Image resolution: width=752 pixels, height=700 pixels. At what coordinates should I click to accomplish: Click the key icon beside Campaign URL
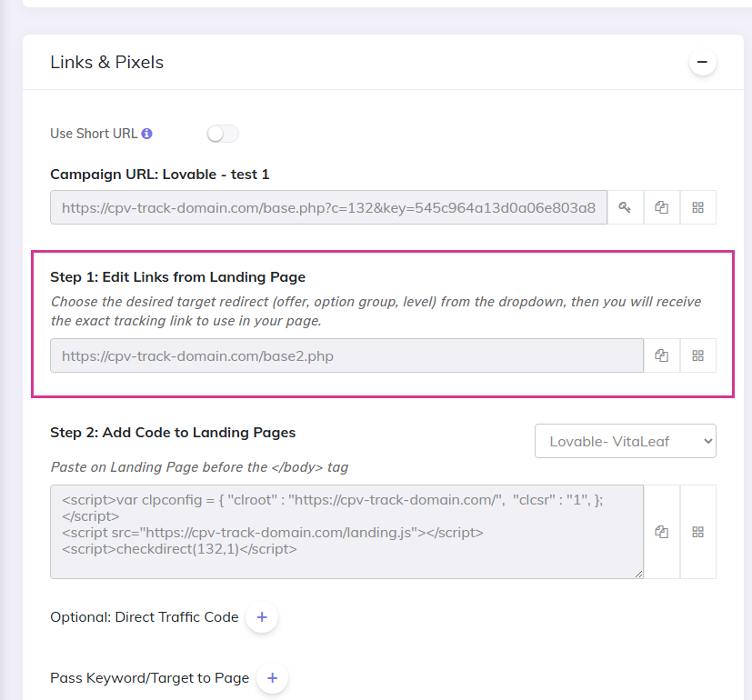(x=625, y=207)
